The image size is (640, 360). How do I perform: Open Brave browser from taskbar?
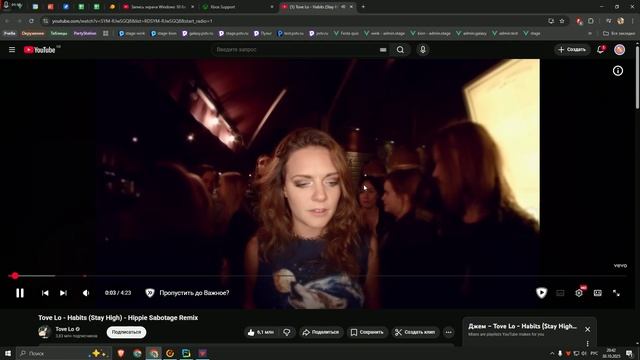point(121,353)
